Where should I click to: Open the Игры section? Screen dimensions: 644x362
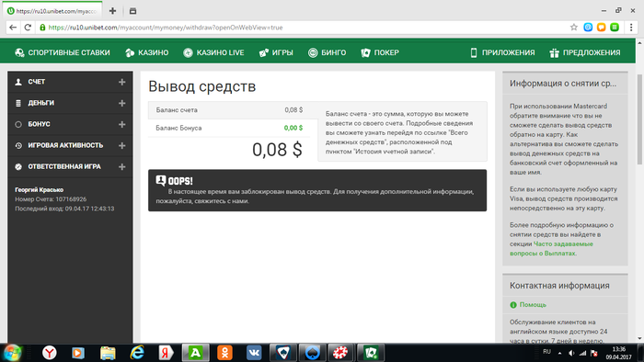pyautogui.click(x=276, y=52)
